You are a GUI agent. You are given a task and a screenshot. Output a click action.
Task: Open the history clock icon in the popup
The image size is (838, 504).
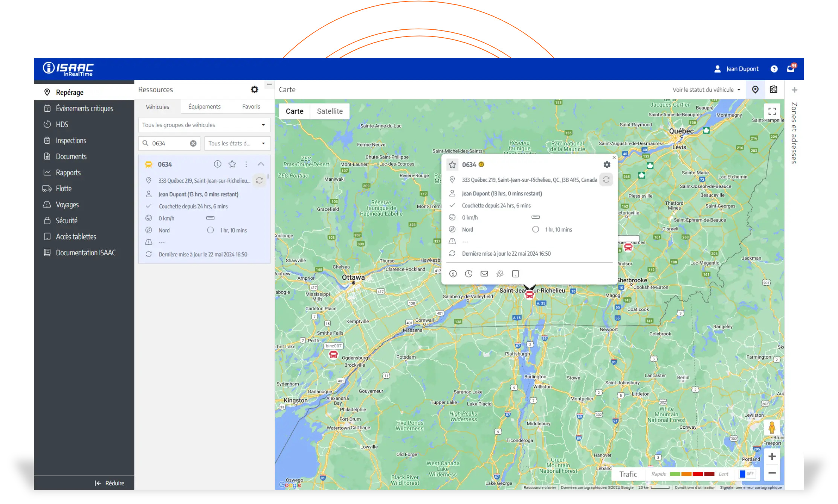pos(469,274)
